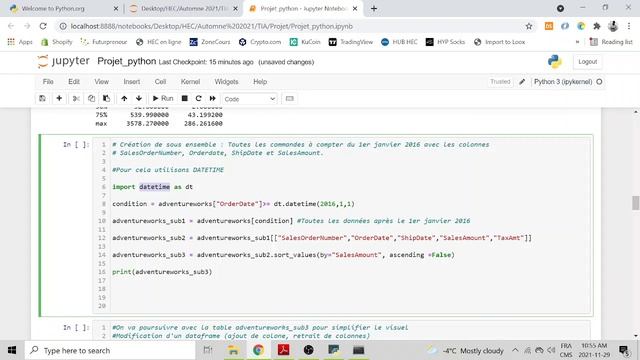Click the page vertical scrollbar thumb
The height and width of the screenshot is (360, 640).
point(636,203)
